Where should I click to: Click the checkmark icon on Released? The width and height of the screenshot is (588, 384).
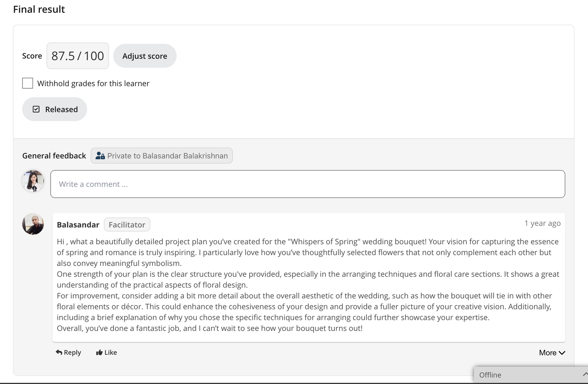pyautogui.click(x=36, y=109)
